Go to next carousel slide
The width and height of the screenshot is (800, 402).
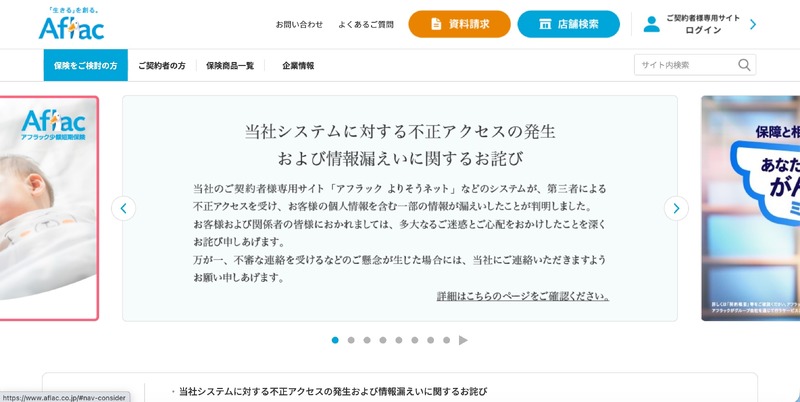point(676,208)
